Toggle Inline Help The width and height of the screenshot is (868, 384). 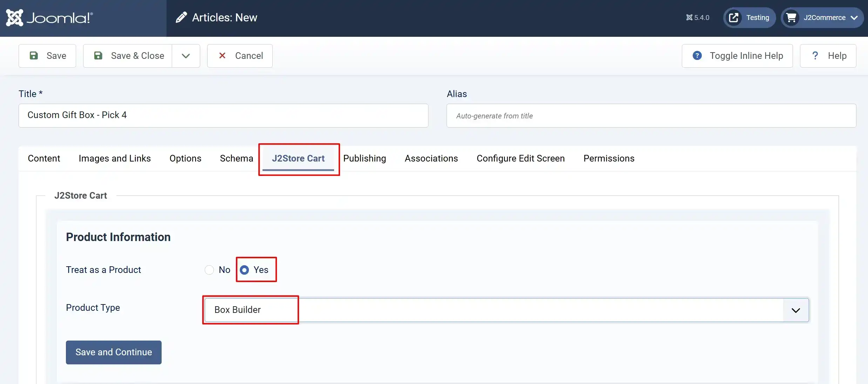tap(737, 56)
